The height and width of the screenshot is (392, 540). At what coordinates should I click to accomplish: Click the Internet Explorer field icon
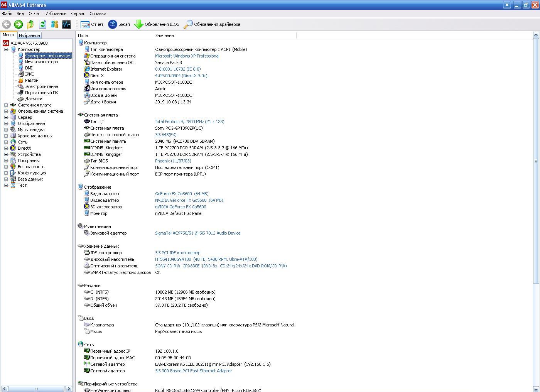click(x=87, y=69)
